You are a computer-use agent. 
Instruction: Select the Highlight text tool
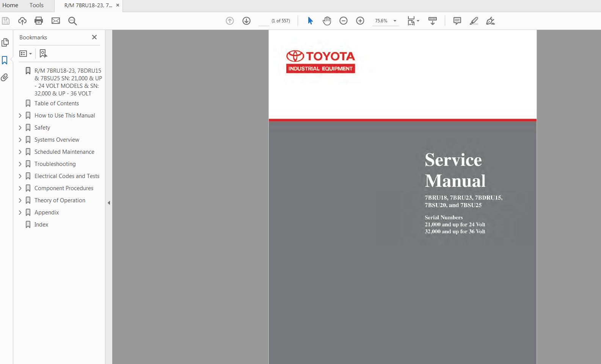click(x=474, y=21)
